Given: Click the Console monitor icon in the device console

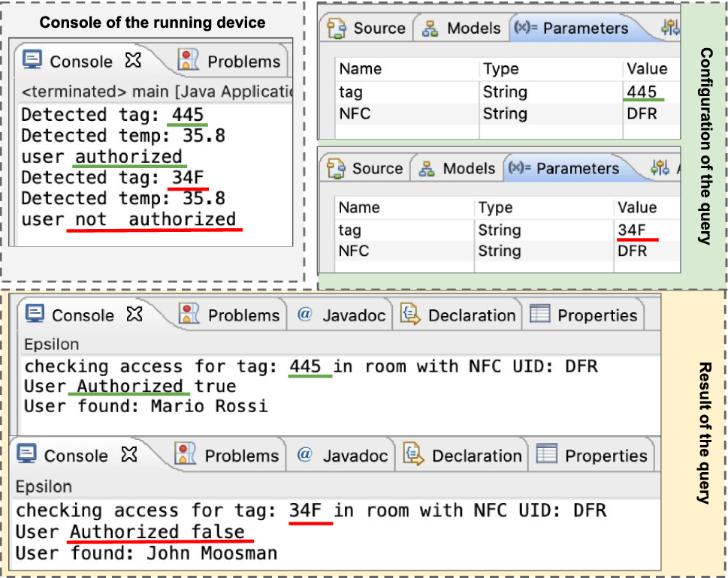Looking at the screenshot, I should point(32,60).
